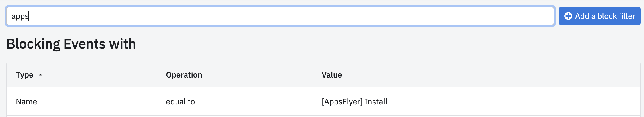The image size is (644, 117).
Task: Click the word "Install" in the Value column
Action: pyautogui.click(x=376, y=102)
